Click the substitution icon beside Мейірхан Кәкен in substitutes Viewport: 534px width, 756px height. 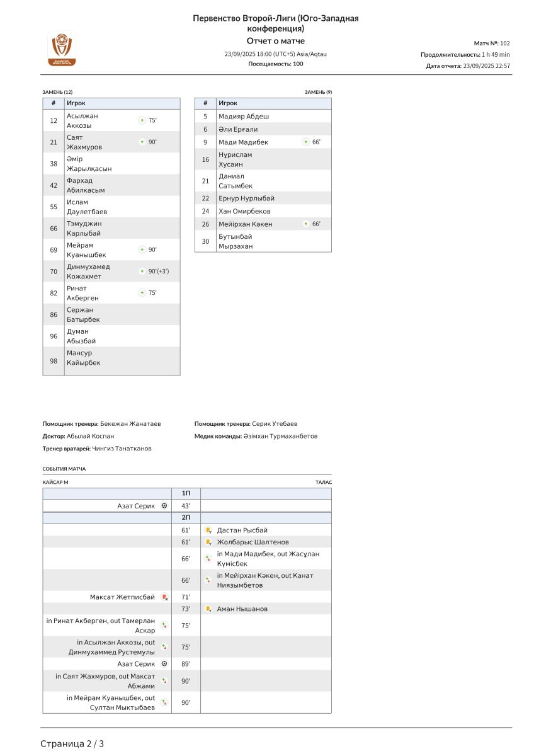305,224
